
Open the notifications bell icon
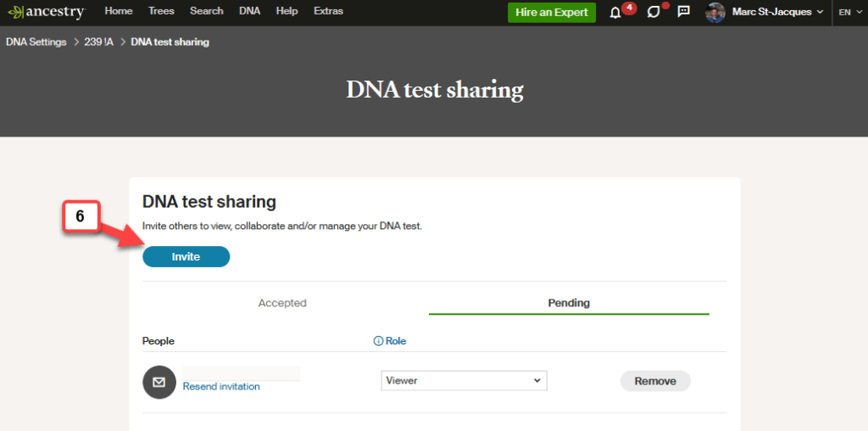(x=615, y=13)
